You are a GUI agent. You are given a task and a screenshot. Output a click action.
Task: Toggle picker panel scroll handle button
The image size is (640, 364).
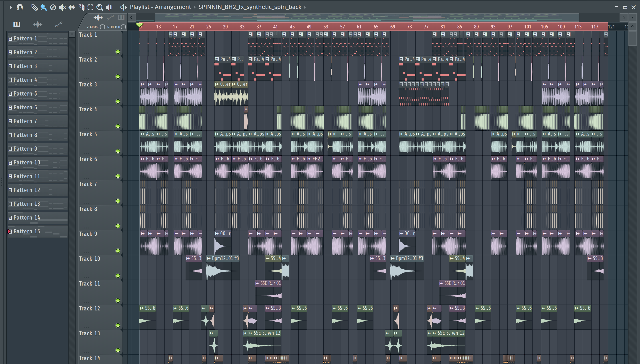tap(72, 34)
